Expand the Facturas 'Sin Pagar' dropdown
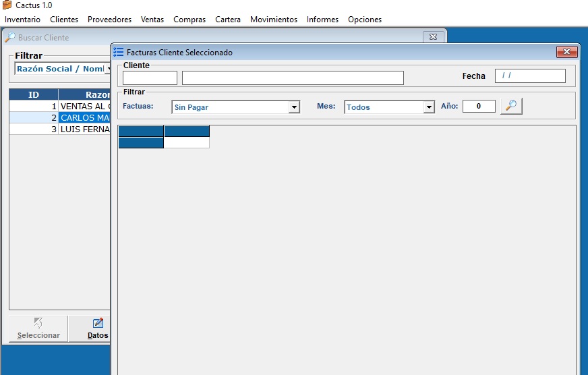588x375 pixels. 294,107
